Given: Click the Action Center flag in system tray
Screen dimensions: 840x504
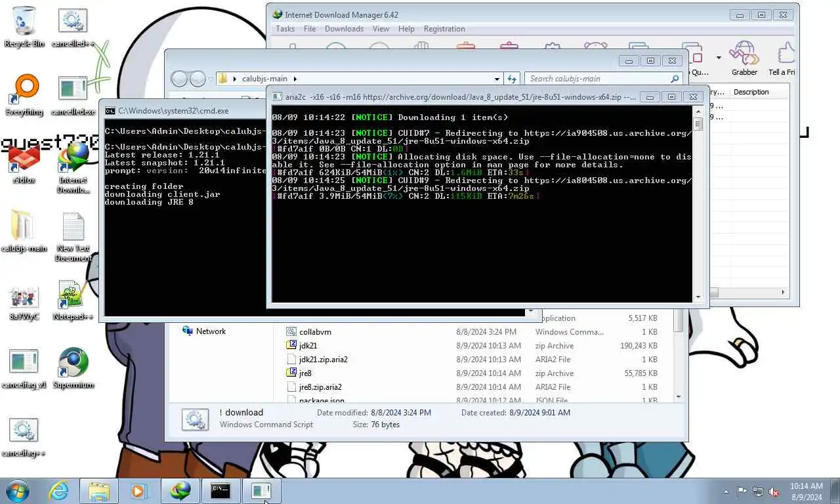Looking at the screenshot, I should 742,491.
